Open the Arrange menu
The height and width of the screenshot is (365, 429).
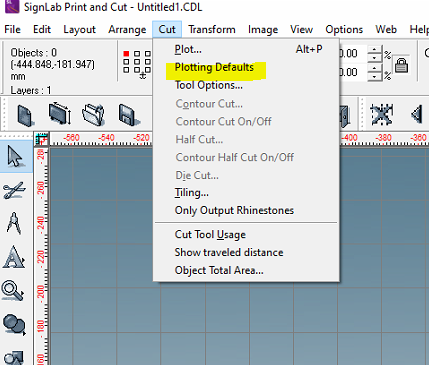[x=127, y=29]
